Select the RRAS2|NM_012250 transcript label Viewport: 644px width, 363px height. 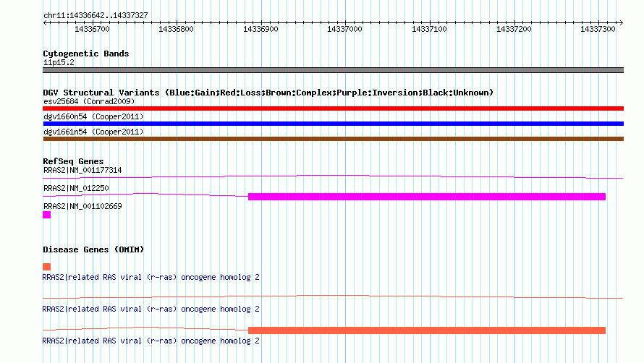click(x=76, y=188)
